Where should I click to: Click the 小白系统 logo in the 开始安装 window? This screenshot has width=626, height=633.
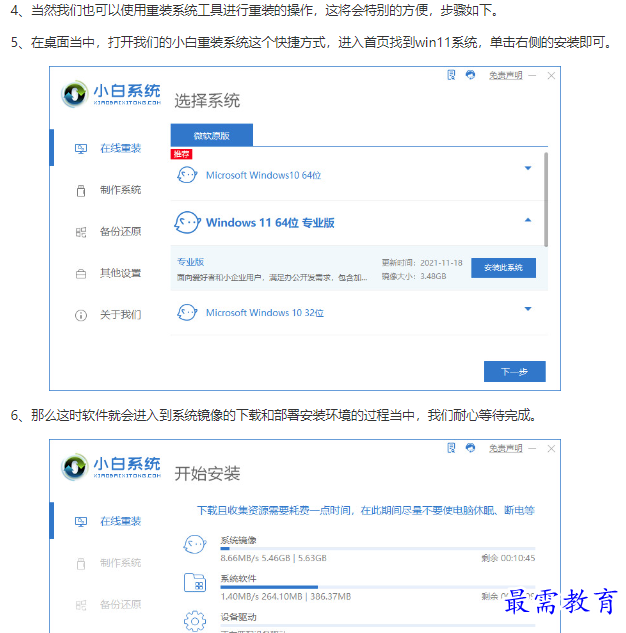pyautogui.click(x=111, y=467)
